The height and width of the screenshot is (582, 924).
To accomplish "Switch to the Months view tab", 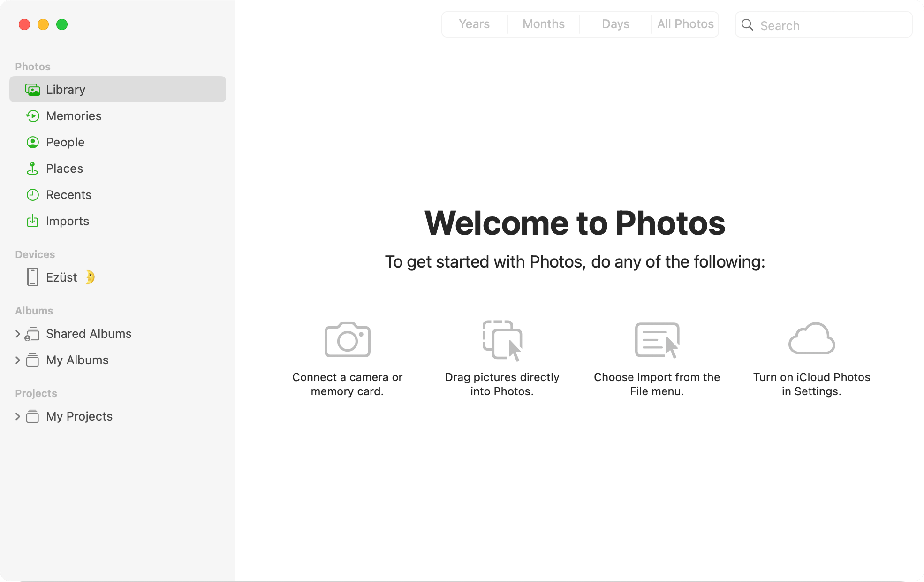I will tap(544, 24).
